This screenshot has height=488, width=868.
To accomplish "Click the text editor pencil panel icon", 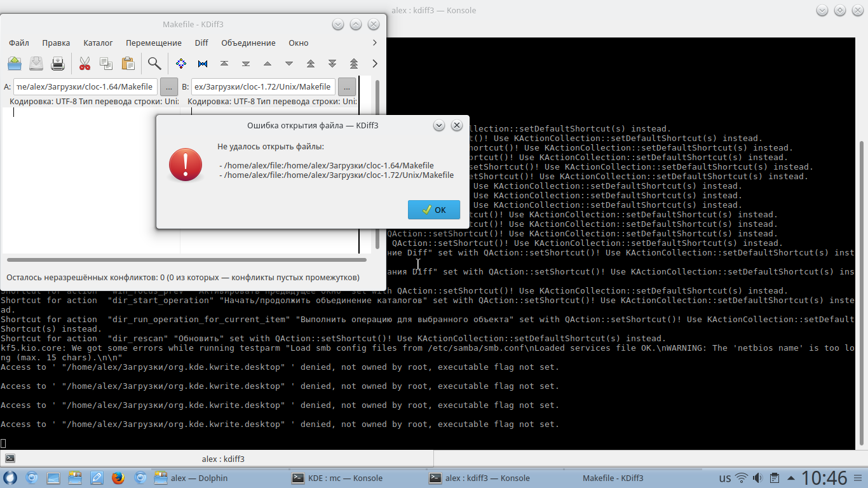I will click(97, 478).
